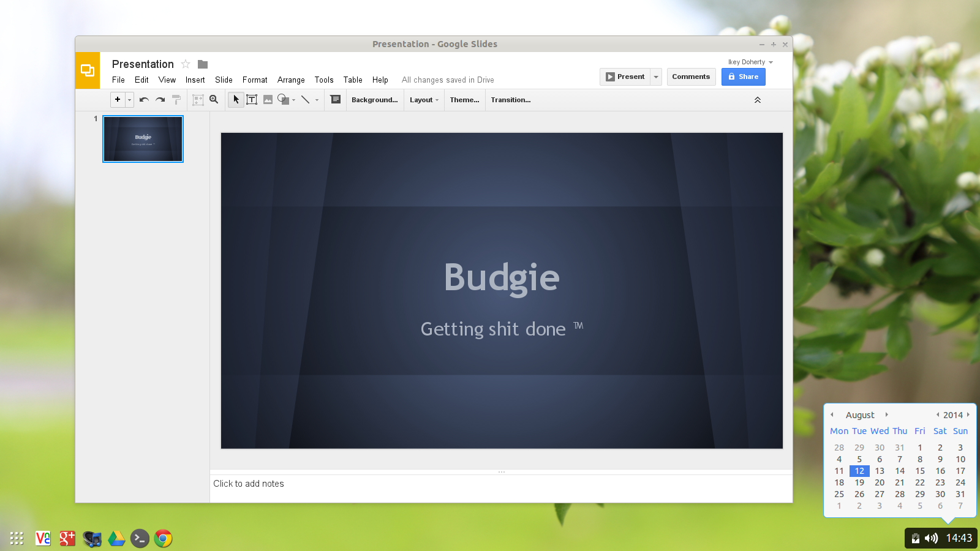Launch the terminal from the dock
The height and width of the screenshot is (551, 980).
[x=140, y=538]
